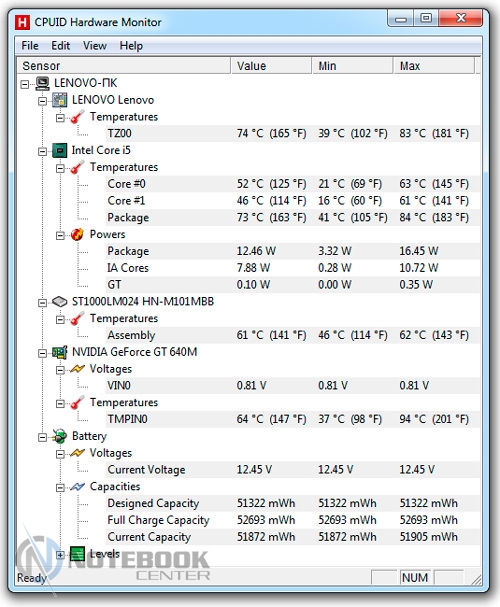Open the File menu
Image resolution: width=500 pixels, height=607 pixels.
tap(30, 46)
